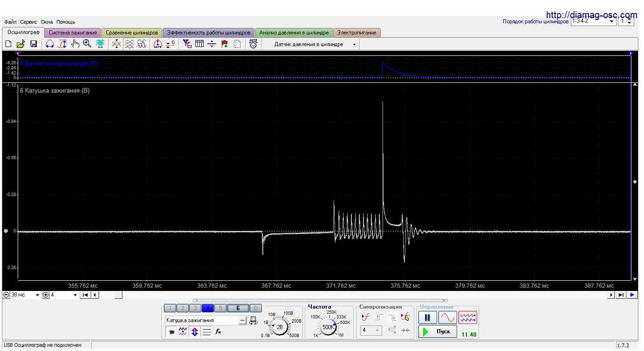Toggle digital channel D button

(x=256, y=308)
